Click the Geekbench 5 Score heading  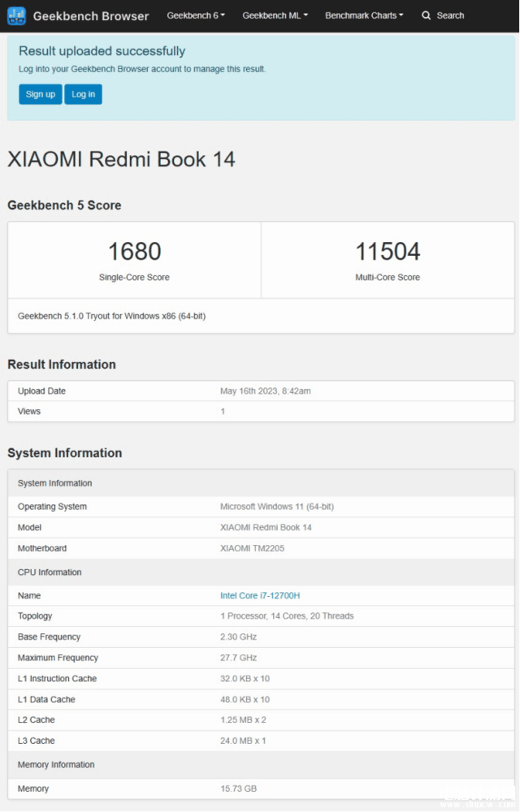64,205
